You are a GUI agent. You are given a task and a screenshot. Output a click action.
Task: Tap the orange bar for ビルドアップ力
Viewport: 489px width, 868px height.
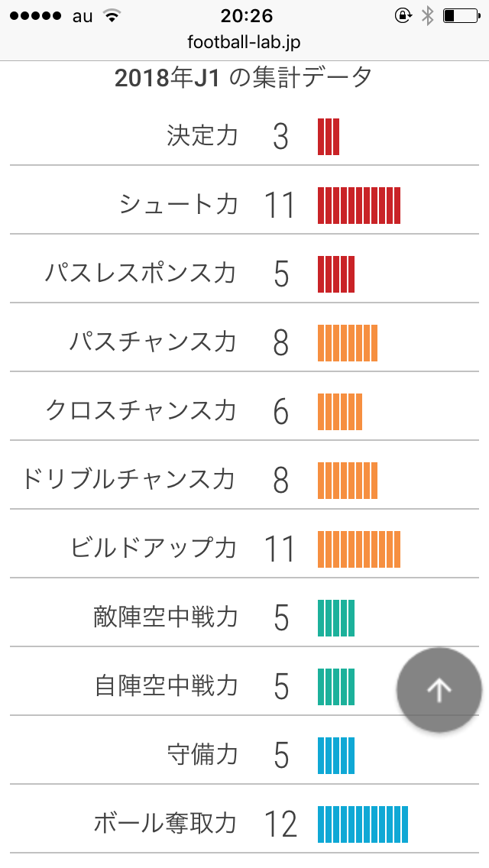pos(359,549)
